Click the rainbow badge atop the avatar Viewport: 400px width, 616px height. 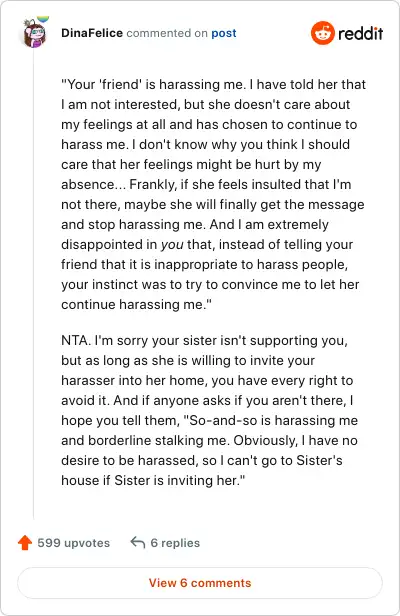(x=43, y=19)
